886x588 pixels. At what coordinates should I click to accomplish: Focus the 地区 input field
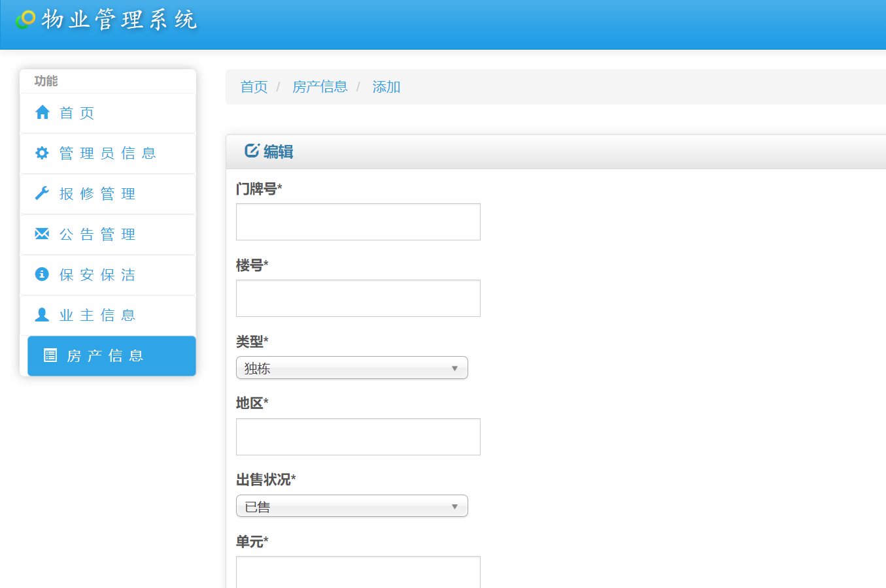[x=358, y=436]
